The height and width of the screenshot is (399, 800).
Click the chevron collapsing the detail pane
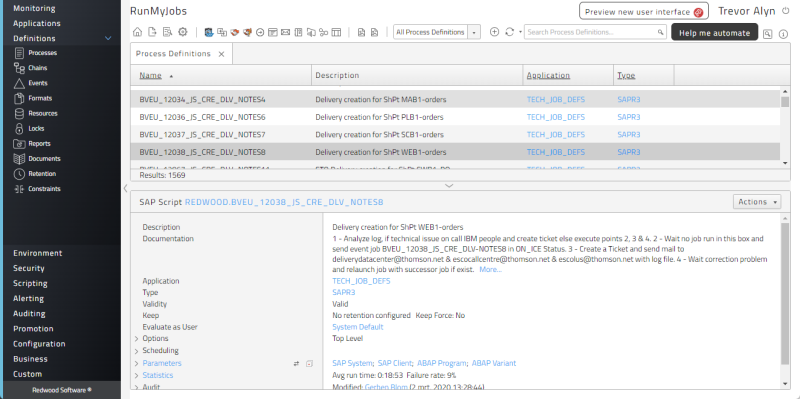point(449,186)
